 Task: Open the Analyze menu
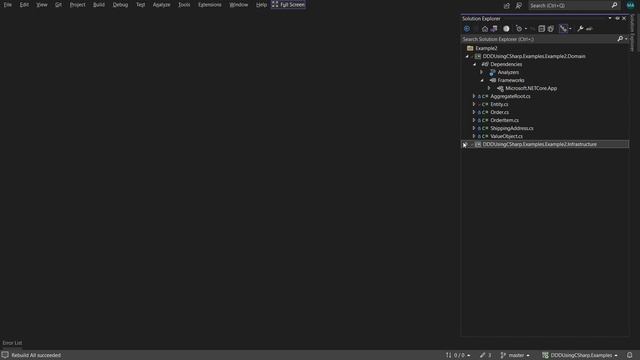(161, 5)
